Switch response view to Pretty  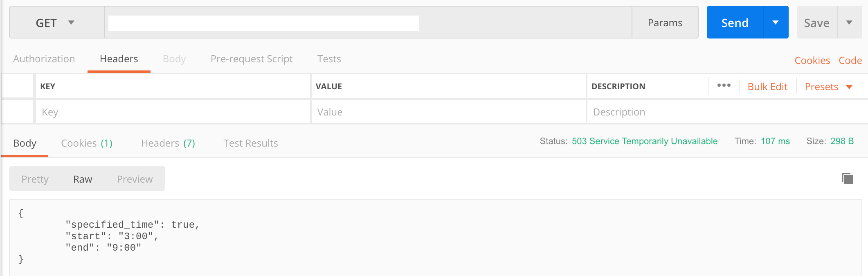pos(35,179)
